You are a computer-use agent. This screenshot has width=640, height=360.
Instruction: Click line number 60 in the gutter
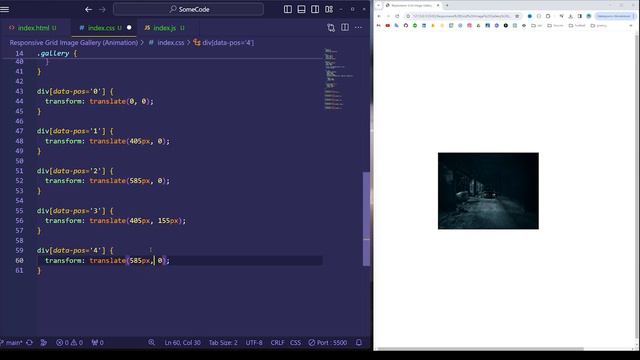[19, 260]
